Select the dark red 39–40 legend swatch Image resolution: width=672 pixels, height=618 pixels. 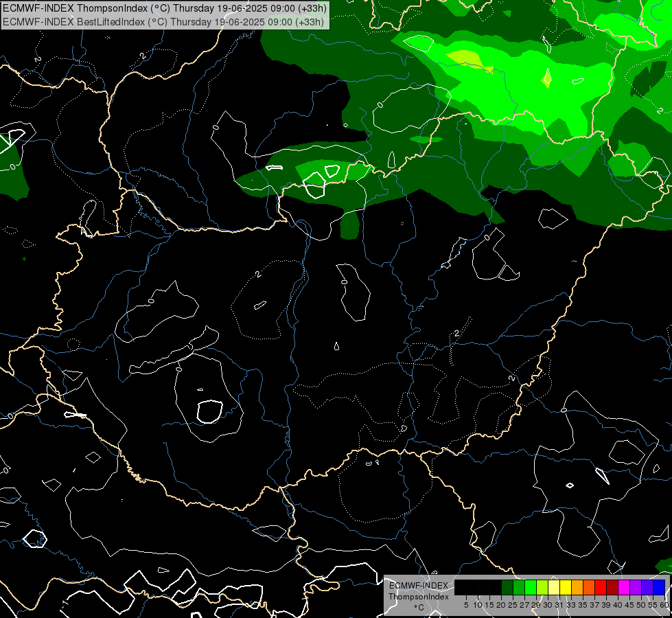pos(612,587)
